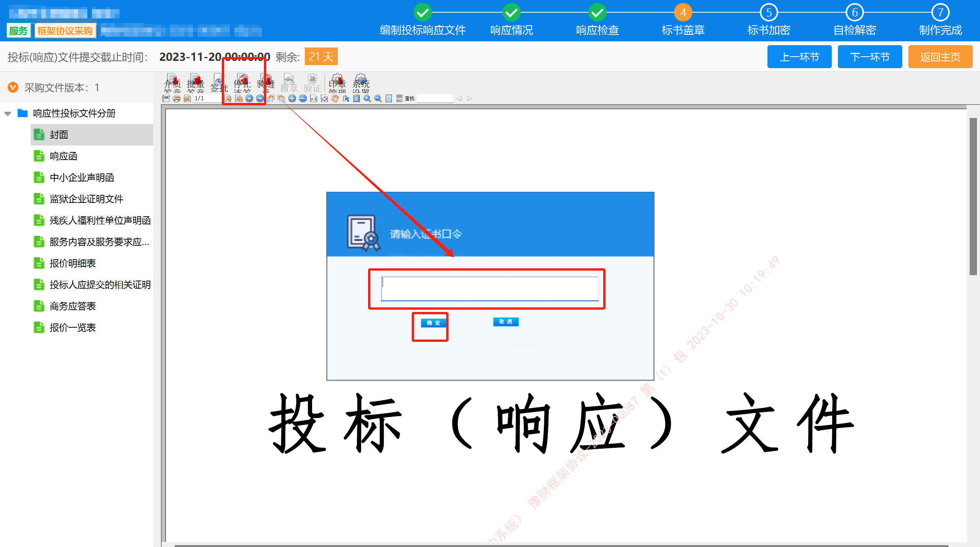
Task: Click the blue forward arrow icon
Action: 260,98
